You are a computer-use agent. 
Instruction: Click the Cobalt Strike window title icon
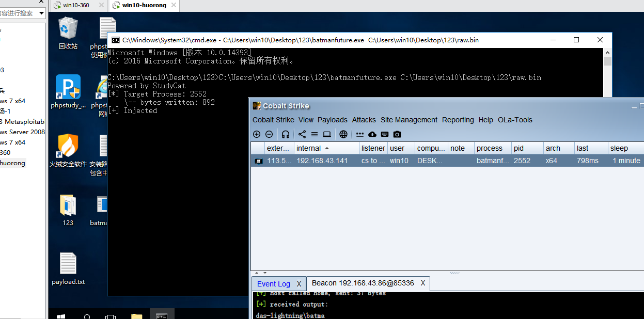tap(257, 106)
